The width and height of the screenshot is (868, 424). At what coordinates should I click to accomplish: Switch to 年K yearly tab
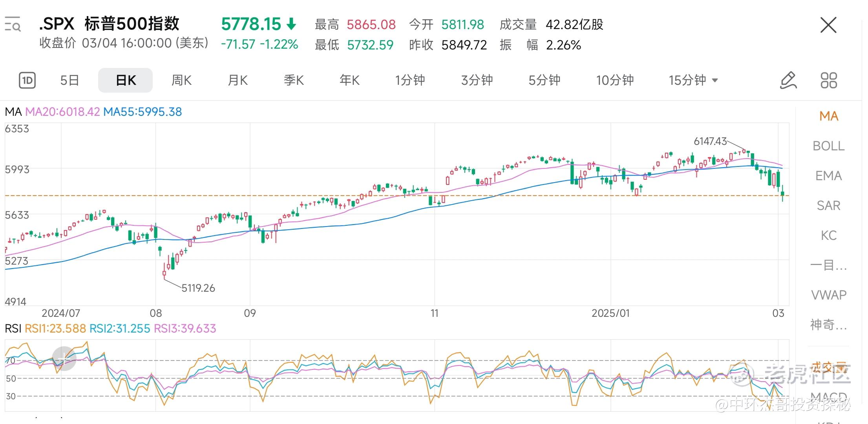pos(349,80)
